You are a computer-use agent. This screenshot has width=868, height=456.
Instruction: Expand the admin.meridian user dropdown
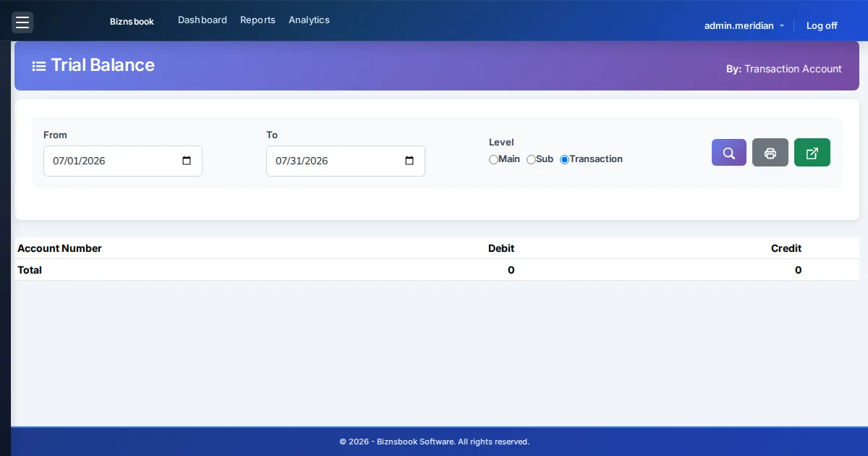(x=744, y=25)
